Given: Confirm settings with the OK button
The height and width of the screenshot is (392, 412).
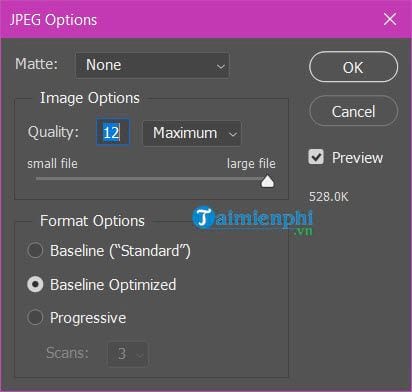Looking at the screenshot, I should 353,67.
